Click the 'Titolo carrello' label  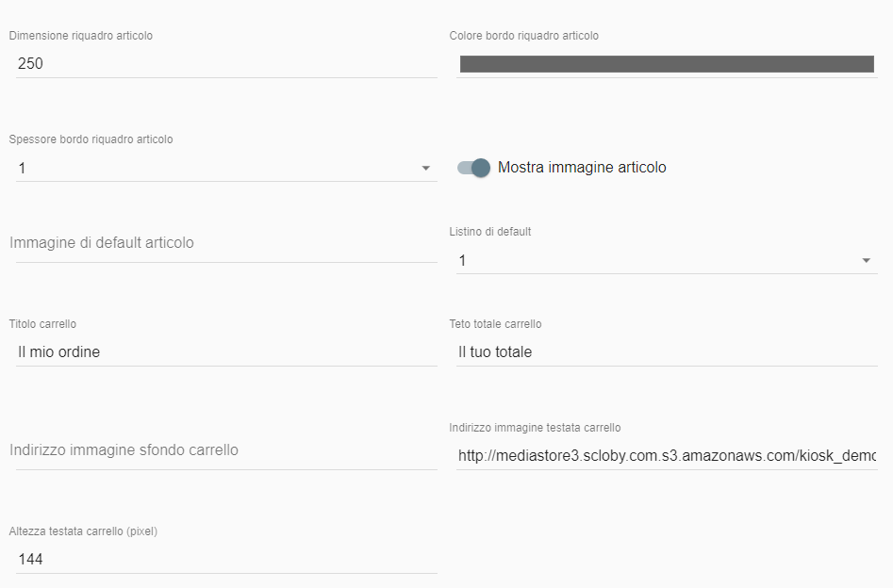pos(42,324)
